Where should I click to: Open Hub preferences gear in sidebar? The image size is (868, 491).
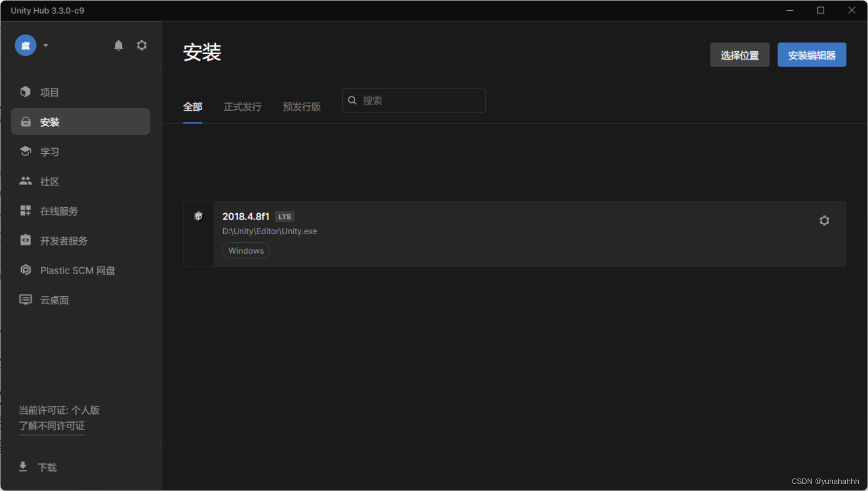tap(142, 45)
